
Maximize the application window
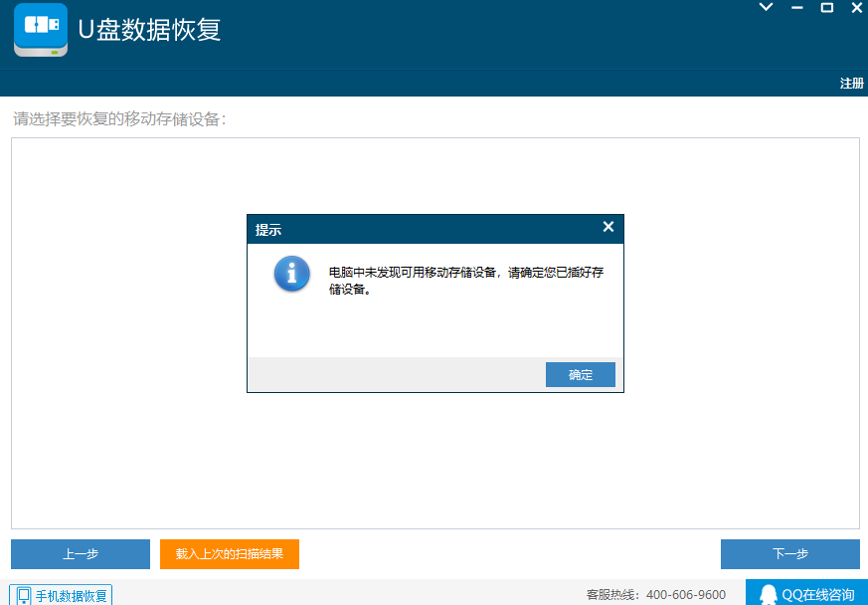(x=827, y=7)
